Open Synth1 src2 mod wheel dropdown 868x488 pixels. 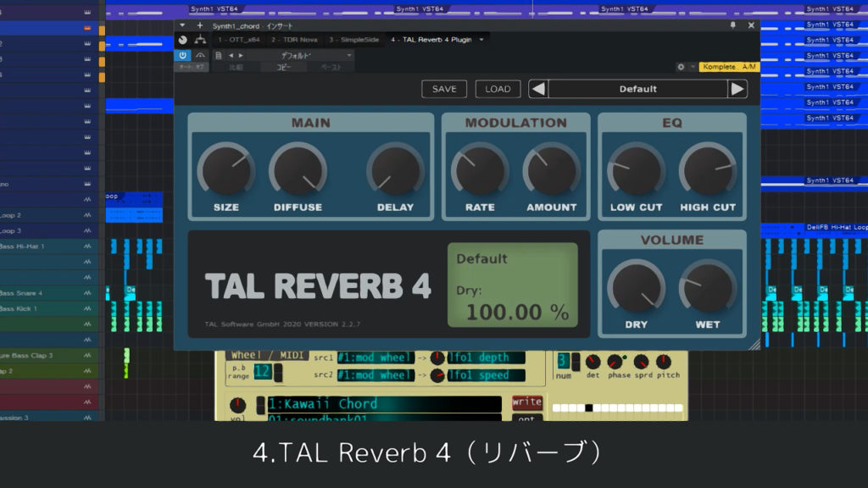376,375
